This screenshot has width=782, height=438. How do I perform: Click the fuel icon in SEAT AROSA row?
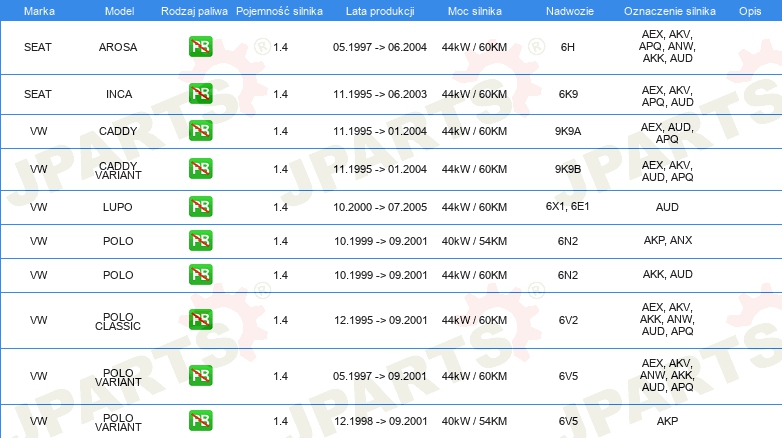tap(200, 47)
